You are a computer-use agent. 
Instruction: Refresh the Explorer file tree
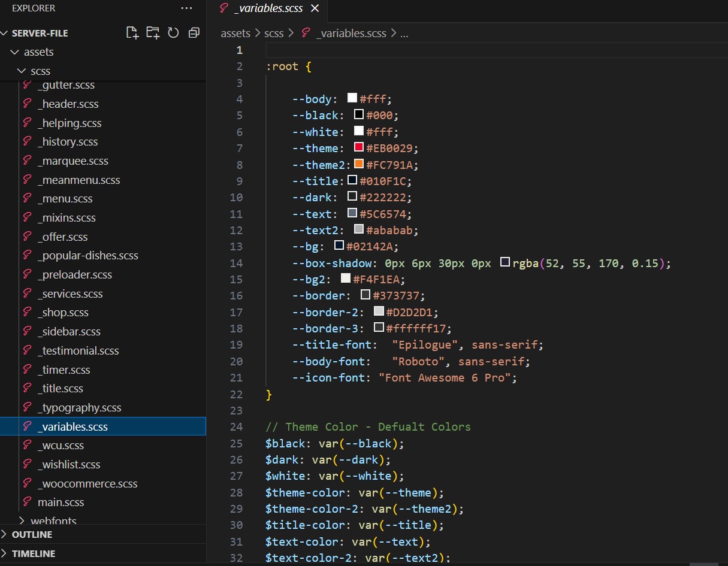(173, 33)
